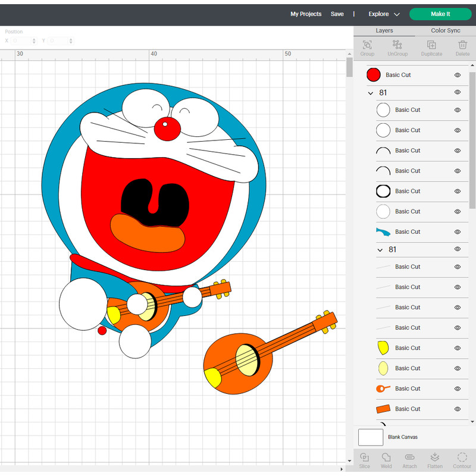Image resolution: width=476 pixels, height=476 pixels.
Task: Select the Slice tool
Action: [x=365, y=459]
